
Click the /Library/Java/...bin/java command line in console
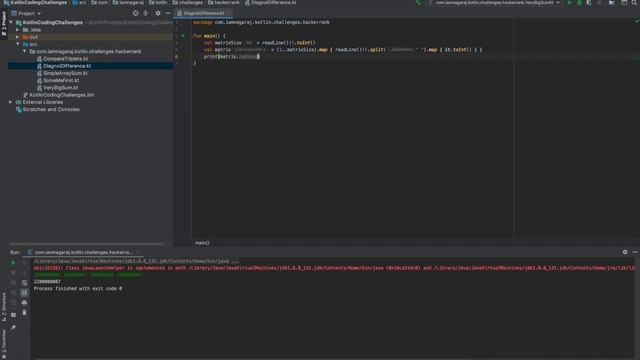[x=136, y=261]
